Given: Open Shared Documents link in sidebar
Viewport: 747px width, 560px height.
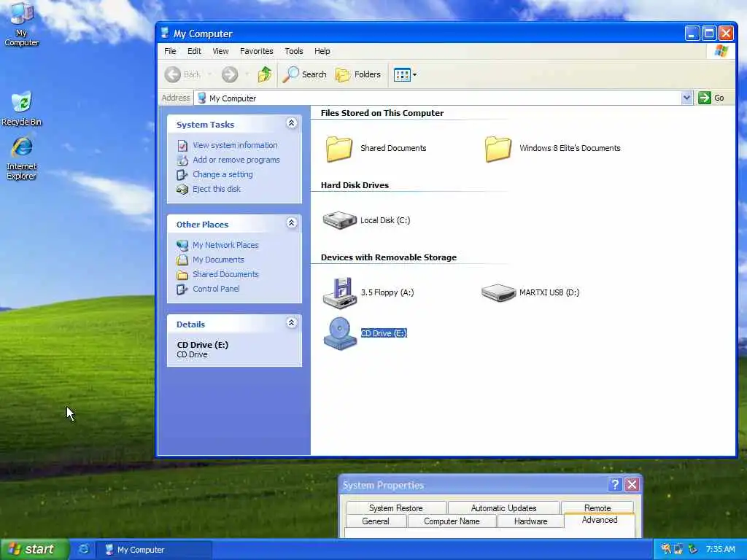Looking at the screenshot, I should 225,274.
